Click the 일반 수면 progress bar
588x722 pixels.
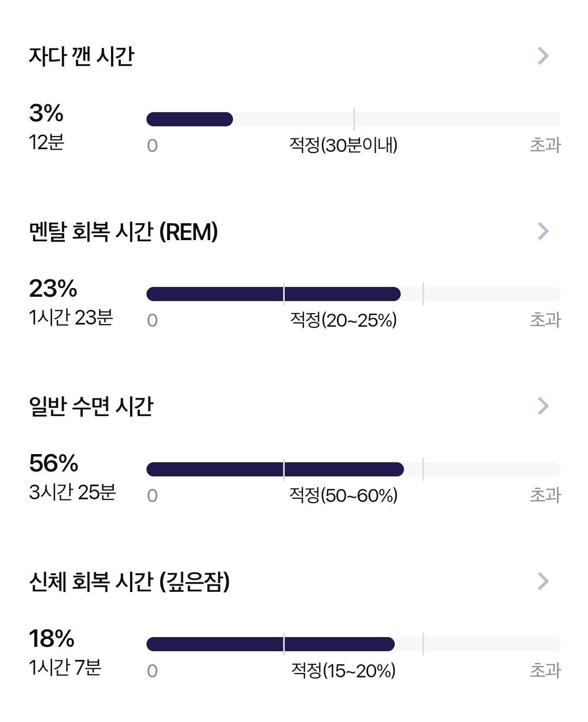(x=353, y=469)
